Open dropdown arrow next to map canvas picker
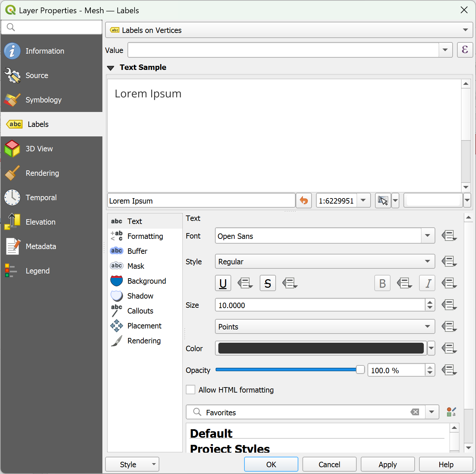The height and width of the screenshot is (474, 476). pyautogui.click(x=395, y=201)
